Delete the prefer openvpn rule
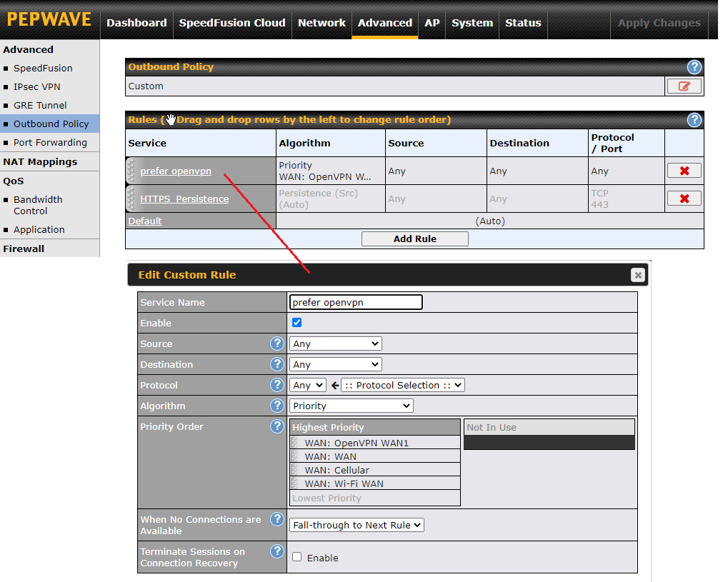This screenshot has width=728, height=582. [x=684, y=171]
